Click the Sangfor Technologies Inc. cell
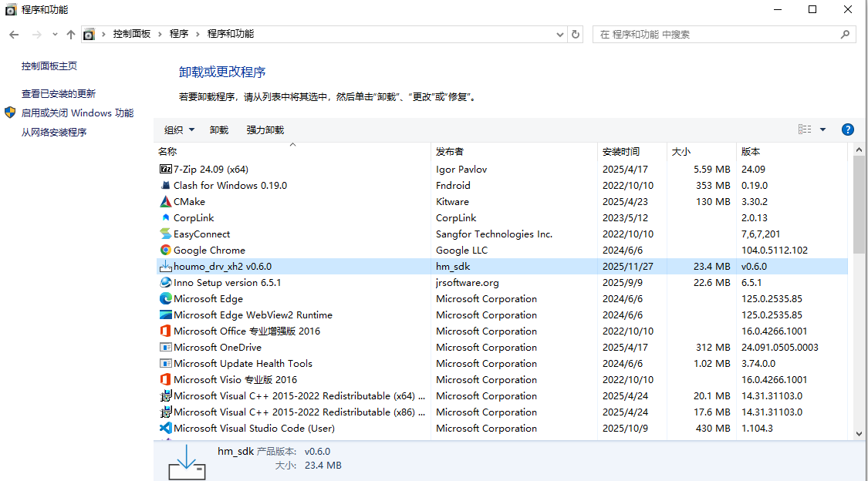Viewport: 868px width, 481px height. coord(494,234)
